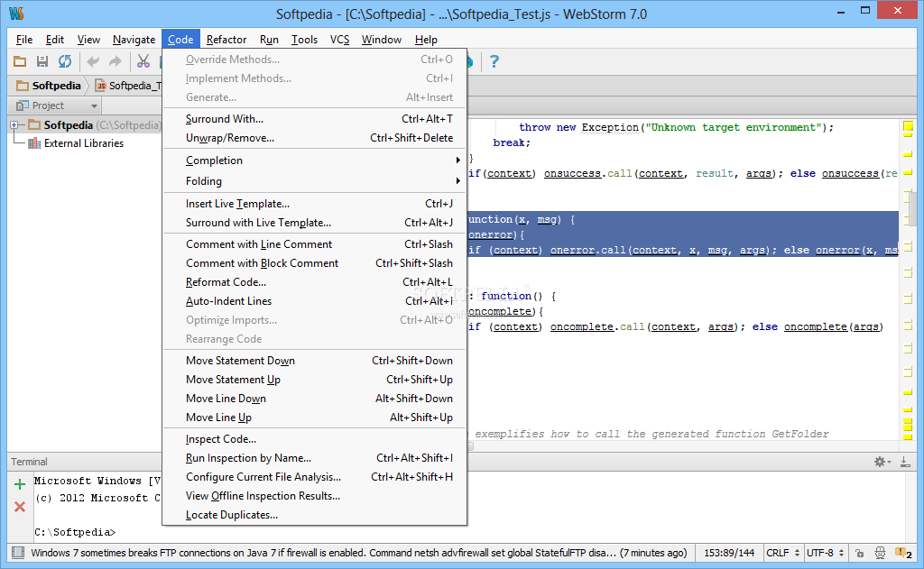Open the VCS menu
This screenshot has height=569, width=924.
[x=339, y=40]
